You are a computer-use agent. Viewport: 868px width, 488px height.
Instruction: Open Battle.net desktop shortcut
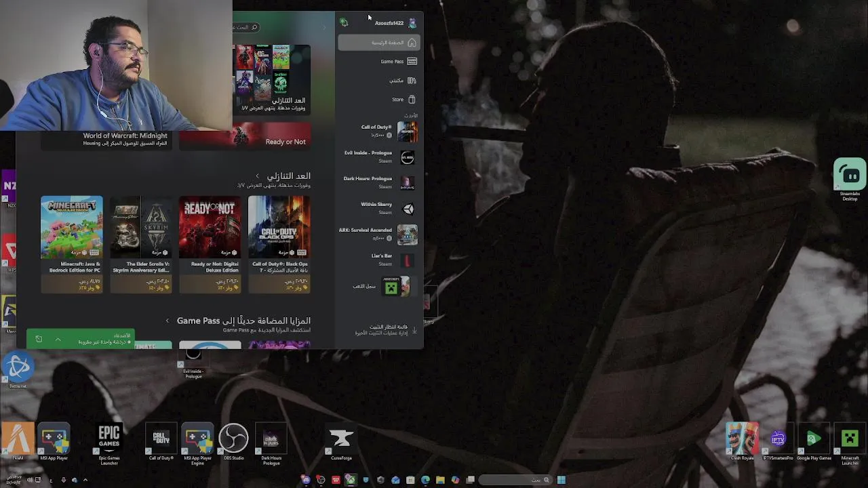pyautogui.click(x=18, y=371)
